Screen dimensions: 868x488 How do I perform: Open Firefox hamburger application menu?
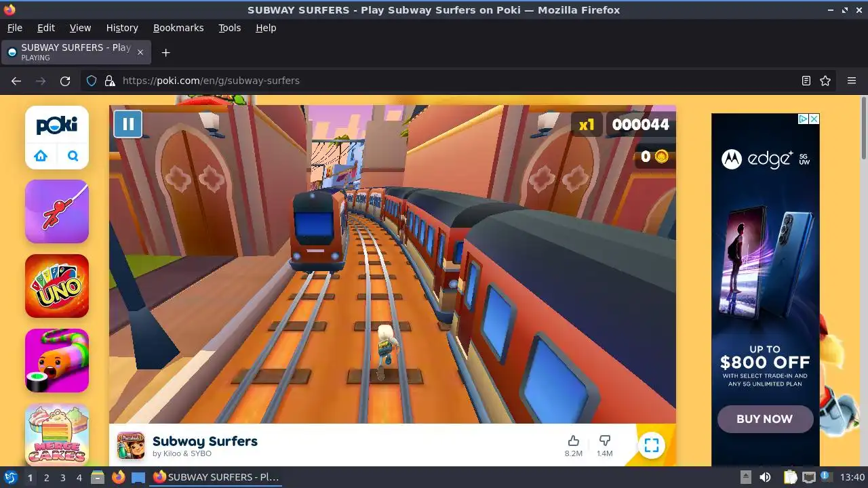(852, 81)
